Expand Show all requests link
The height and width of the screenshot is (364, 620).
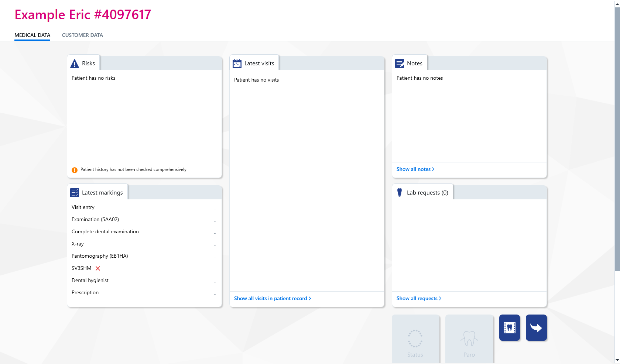coord(419,298)
